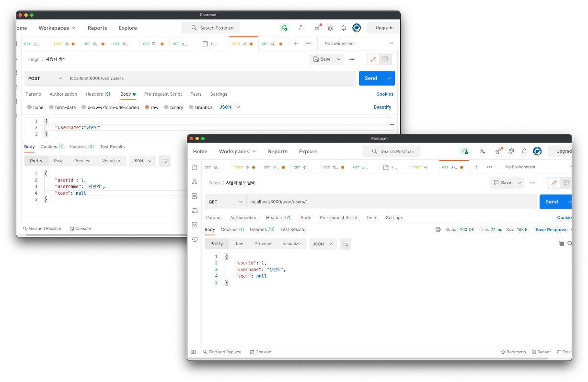Open tab options ellipsis in front window
The height and width of the screenshot is (382, 588).
point(489,167)
